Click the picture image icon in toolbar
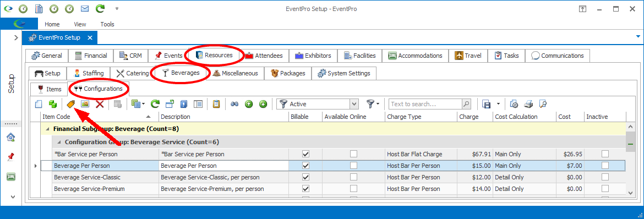The image size is (644, 219). point(85,105)
